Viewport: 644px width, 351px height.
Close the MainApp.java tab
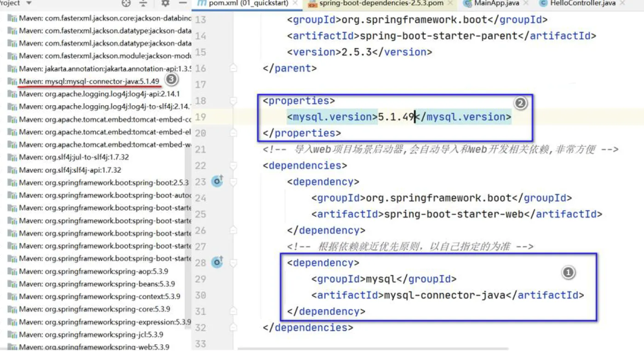(526, 4)
